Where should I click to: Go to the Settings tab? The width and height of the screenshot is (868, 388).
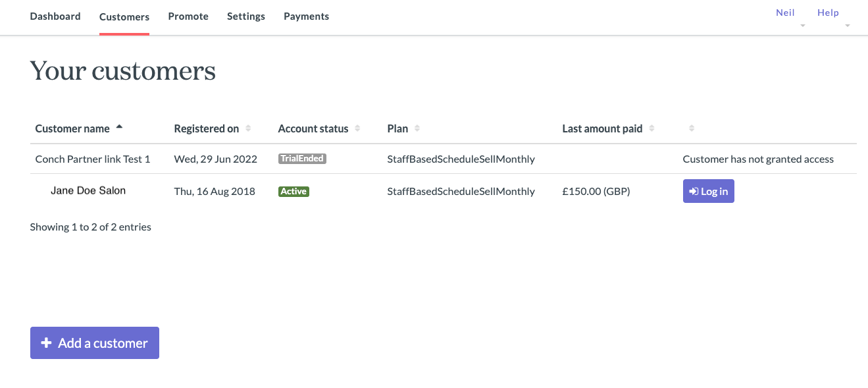click(246, 16)
